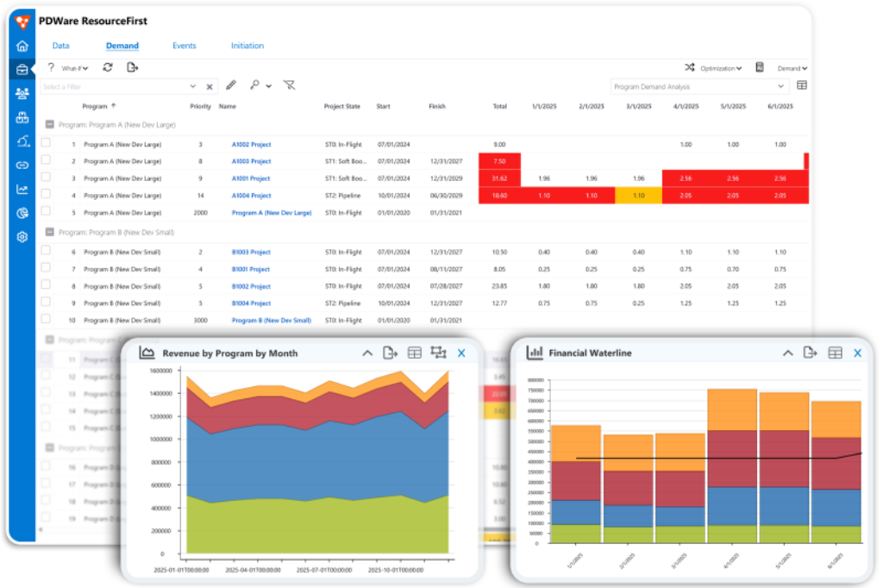883x588 pixels.
Task: Switch to the Events tab
Action: point(184,45)
